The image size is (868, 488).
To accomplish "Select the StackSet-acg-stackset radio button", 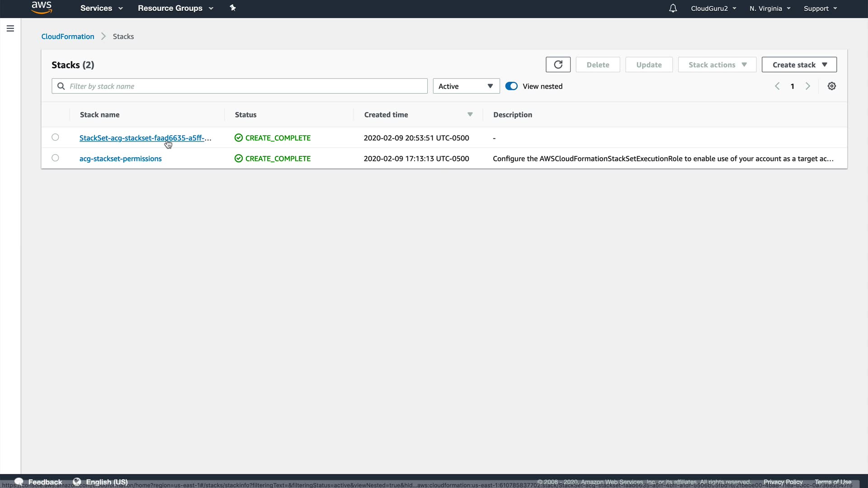I will (55, 137).
